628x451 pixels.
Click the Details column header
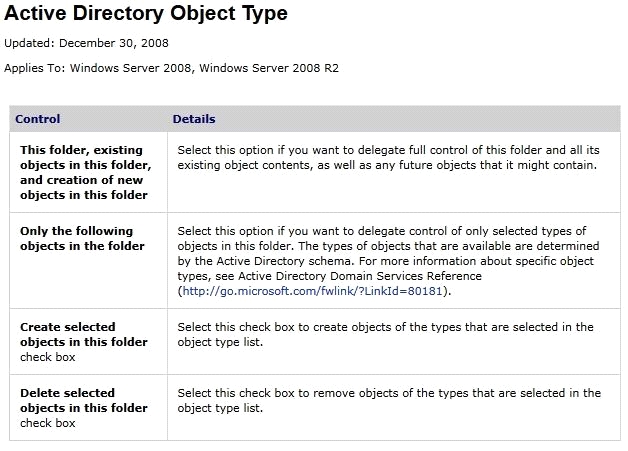(194, 119)
